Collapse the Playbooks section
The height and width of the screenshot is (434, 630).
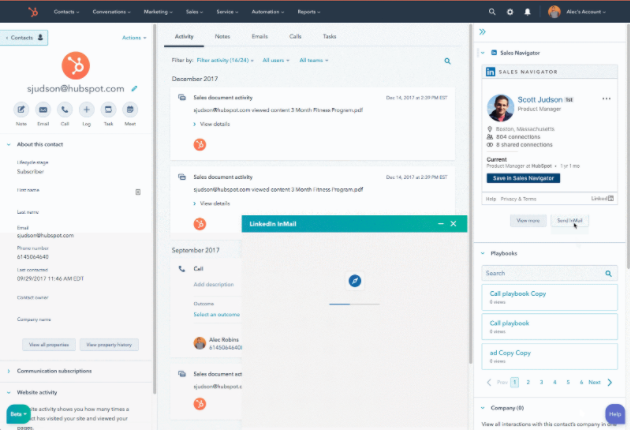click(483, 253)
